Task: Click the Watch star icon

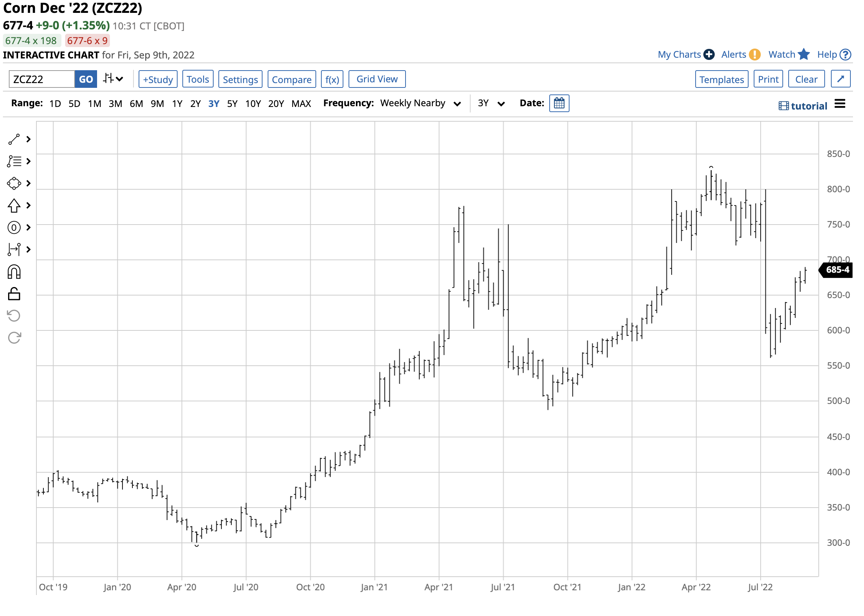Action: (803, 55)
